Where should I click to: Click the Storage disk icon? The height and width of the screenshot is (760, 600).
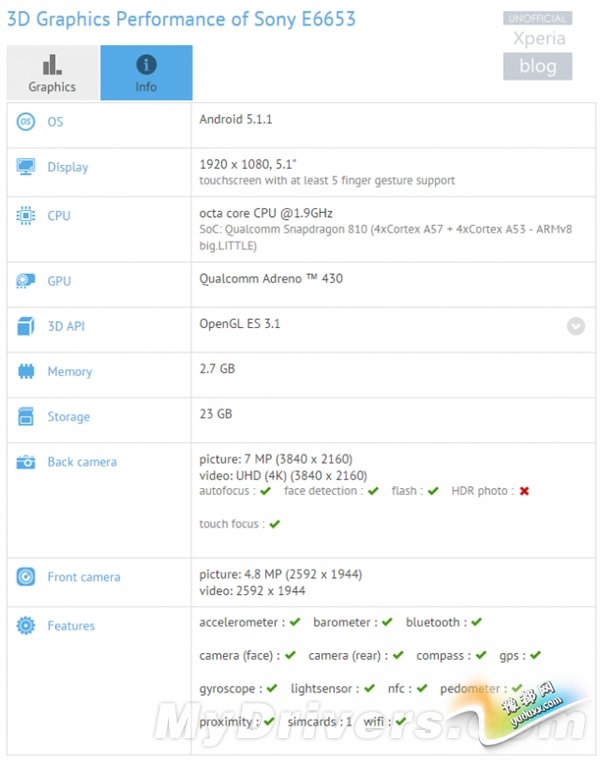coord(26,416)
